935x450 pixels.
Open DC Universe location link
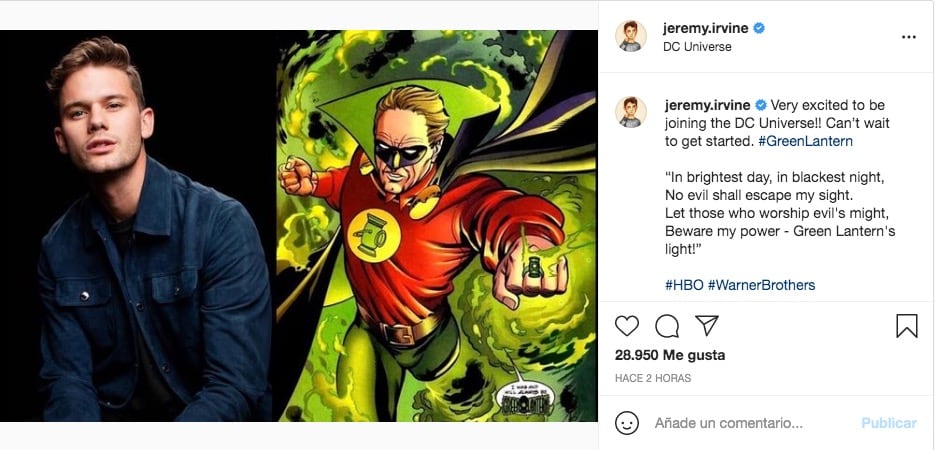click(x=697, y=46)
